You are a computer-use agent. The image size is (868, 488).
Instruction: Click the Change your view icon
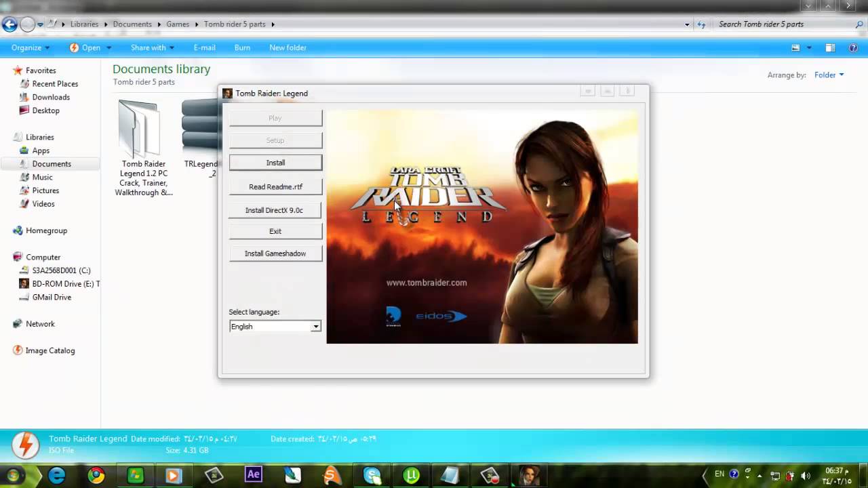[x=796, y=47]
